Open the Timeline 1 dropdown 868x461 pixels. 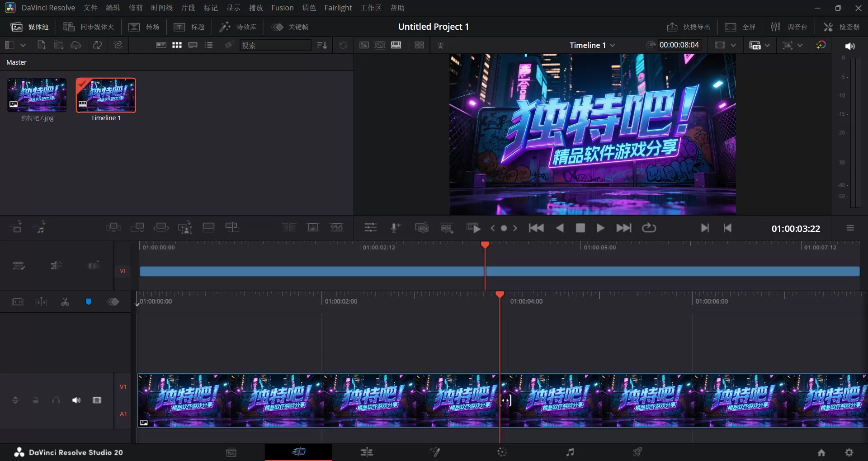613,45
